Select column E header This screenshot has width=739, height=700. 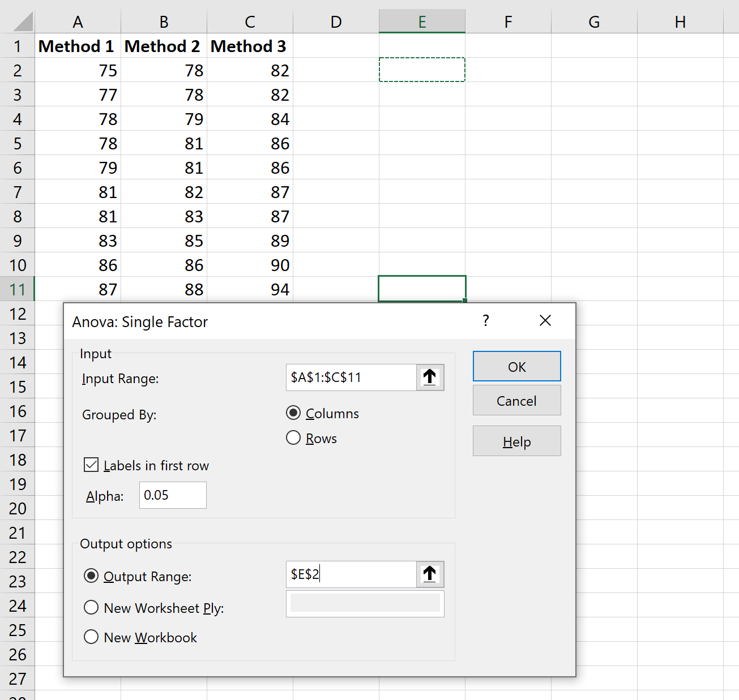422,22
